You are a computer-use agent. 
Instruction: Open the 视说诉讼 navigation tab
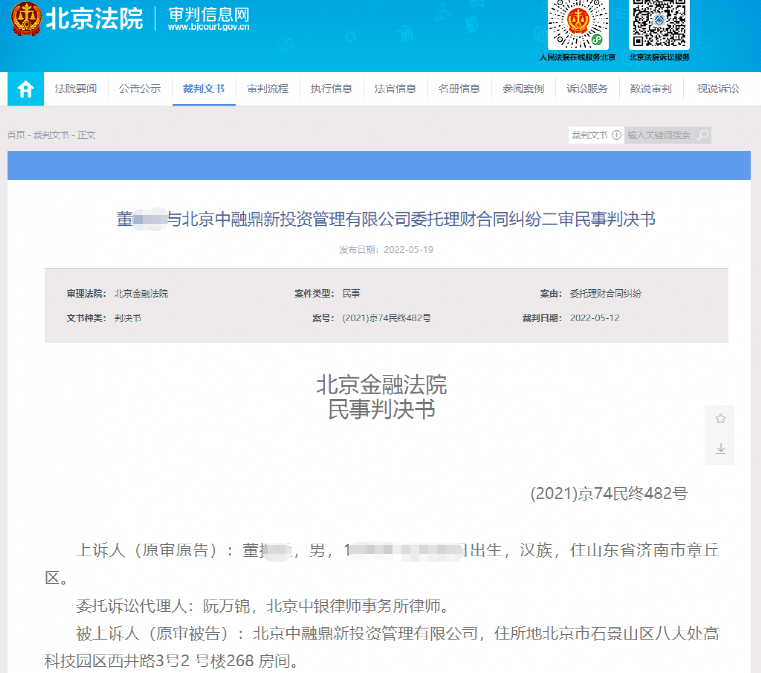(717, 89)
